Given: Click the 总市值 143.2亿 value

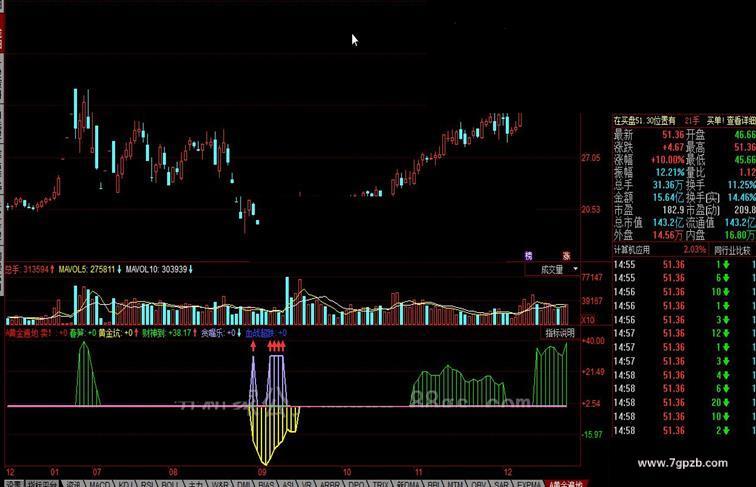Looking at the screenshot, I should coord(668,222).
